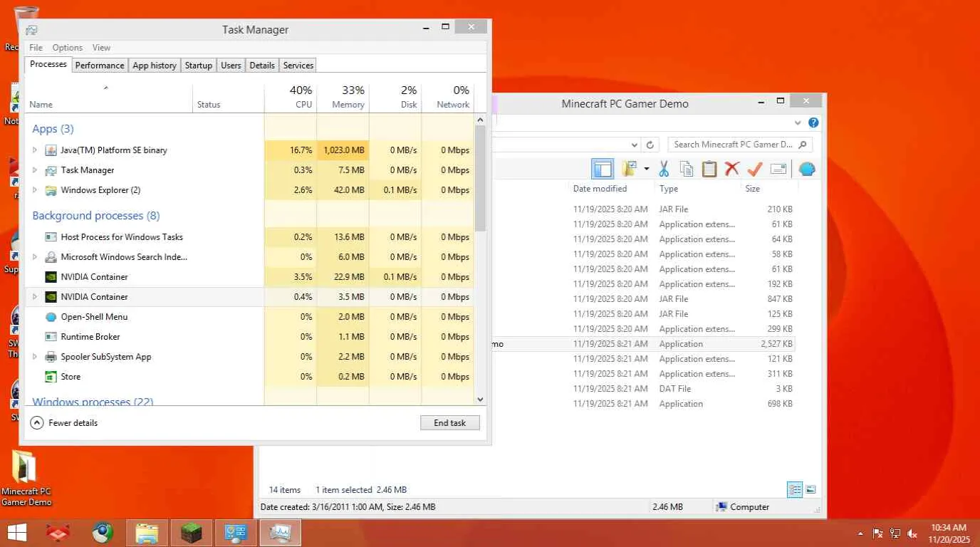The height and width of the screenshot is (547, 980).
Task: Click the clipboard Paste icon in Explorer
Action: [x=709, y=169]
